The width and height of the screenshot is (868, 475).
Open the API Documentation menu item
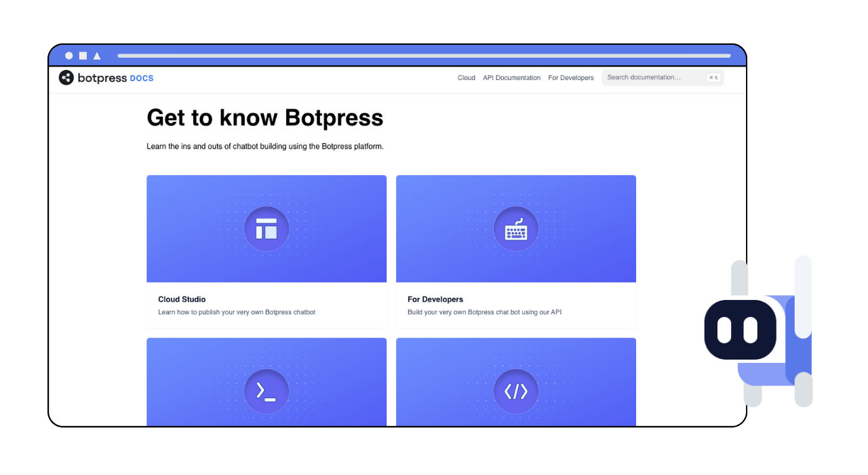pos(511,77)
